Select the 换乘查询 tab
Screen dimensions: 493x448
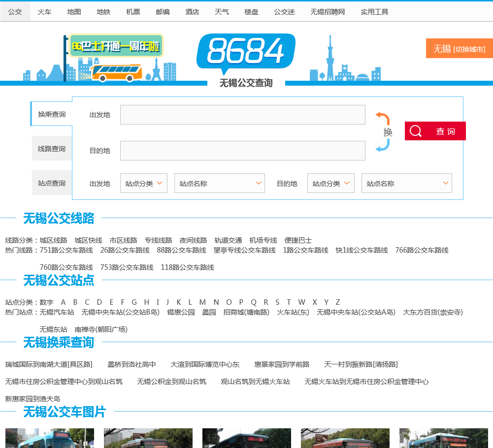(52, 114)
